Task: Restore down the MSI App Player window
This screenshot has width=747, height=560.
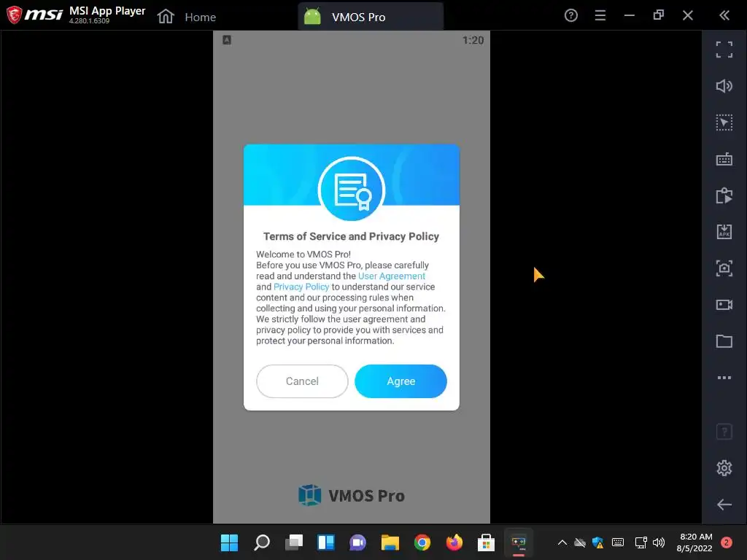Action: 659,16
